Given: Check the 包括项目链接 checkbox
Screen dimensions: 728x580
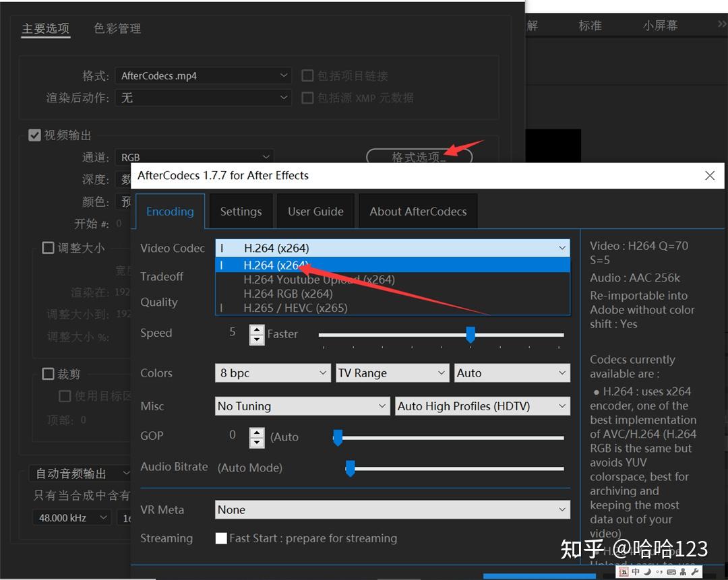Looking at the screenshot, I should (x=307, y=75).
